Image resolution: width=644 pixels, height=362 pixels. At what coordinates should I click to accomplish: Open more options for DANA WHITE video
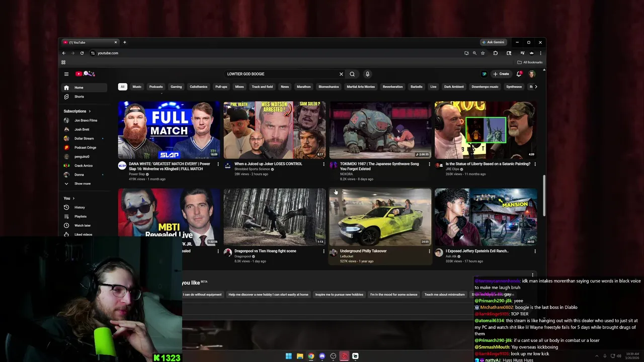(218, 164)
